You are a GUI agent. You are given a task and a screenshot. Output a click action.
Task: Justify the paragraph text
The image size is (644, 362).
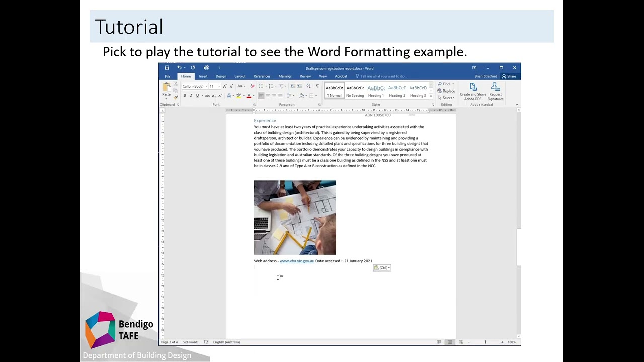pos(280,96)
